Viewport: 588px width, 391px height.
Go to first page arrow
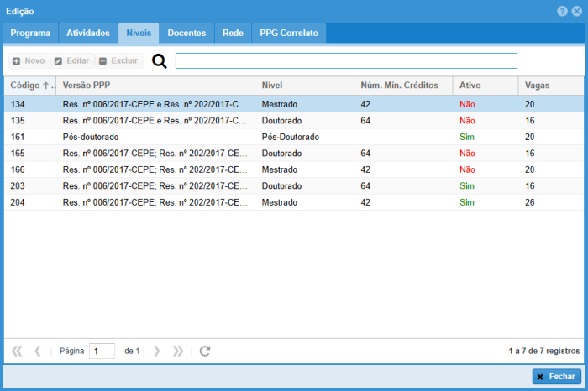(x=17, y=351)
